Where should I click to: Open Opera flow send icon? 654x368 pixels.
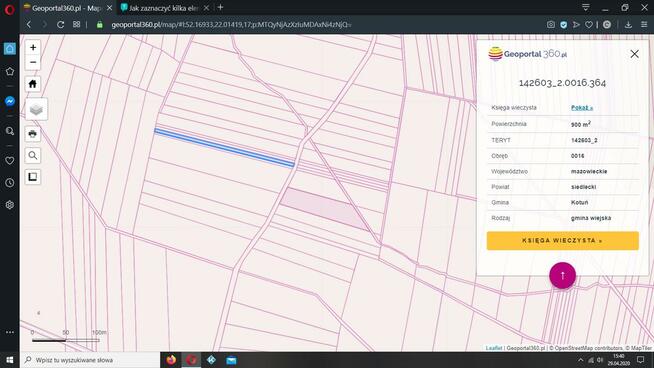tap(576, 25)
